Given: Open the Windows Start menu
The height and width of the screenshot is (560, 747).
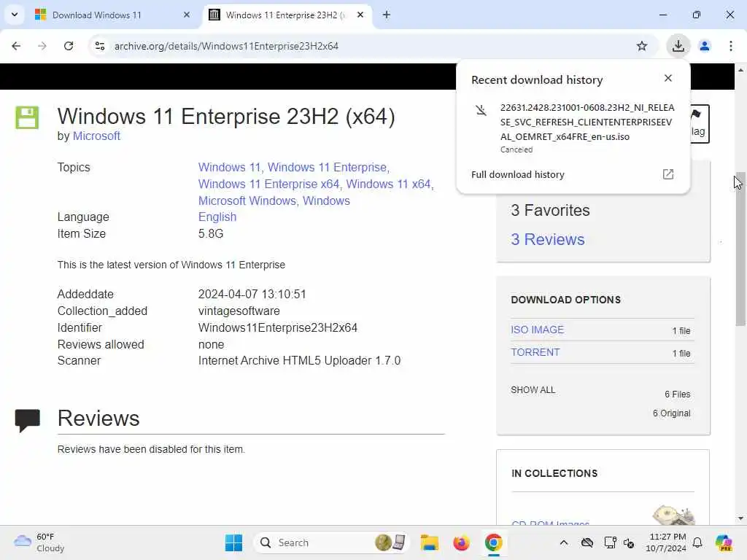Looking at the screenshot, I should pos(233,542).
